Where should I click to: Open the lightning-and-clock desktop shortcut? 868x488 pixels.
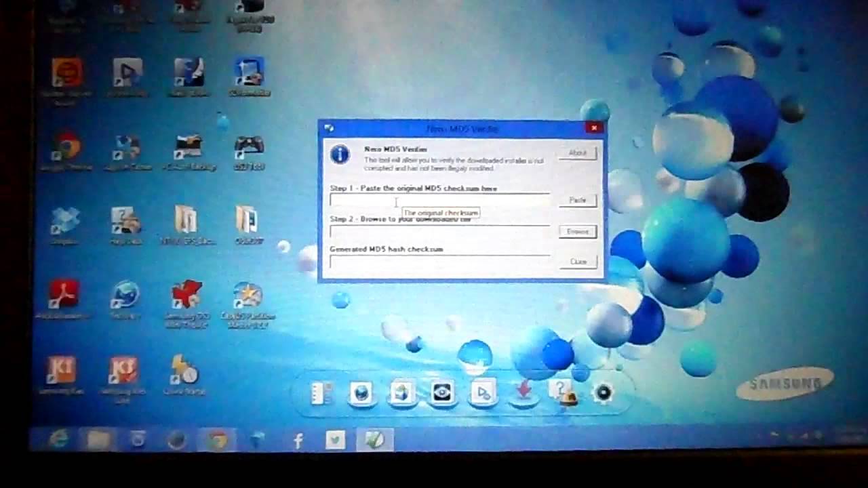[x=184, y=370]
